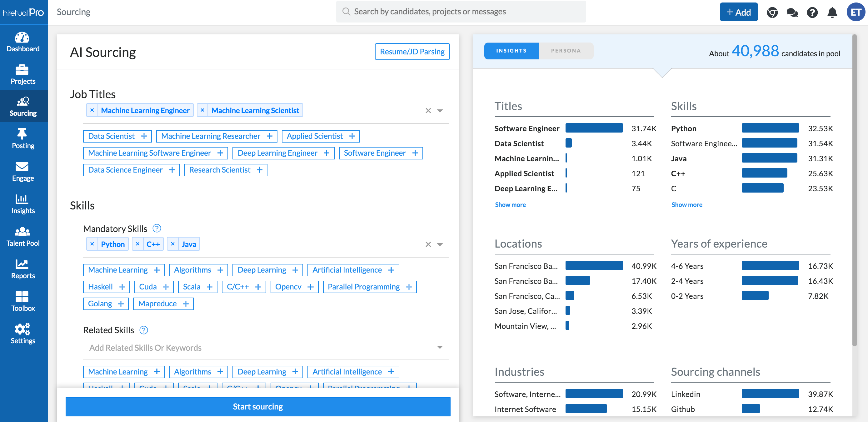The image size is (868, 422).
Task: Open the notifications bell
Action: [832, 12]
